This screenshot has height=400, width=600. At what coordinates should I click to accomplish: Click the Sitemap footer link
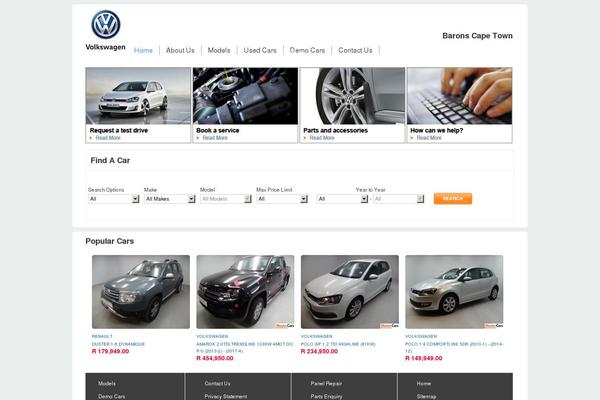pyautogui.click(x=426, y=397)
